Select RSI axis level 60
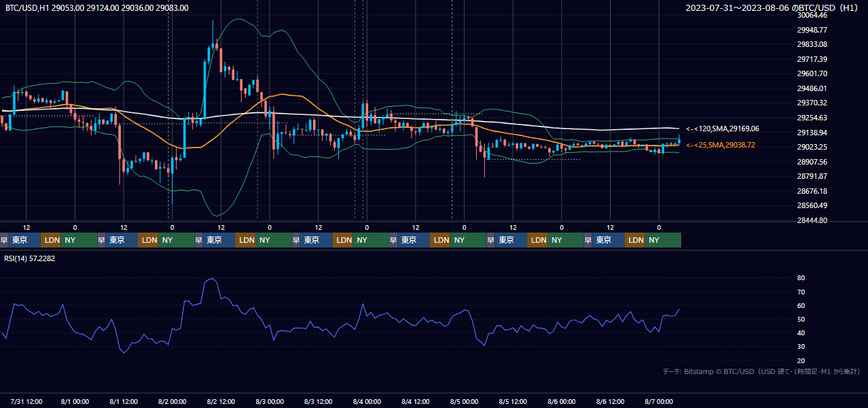This screenshot has height=408, width=868. 801,305
